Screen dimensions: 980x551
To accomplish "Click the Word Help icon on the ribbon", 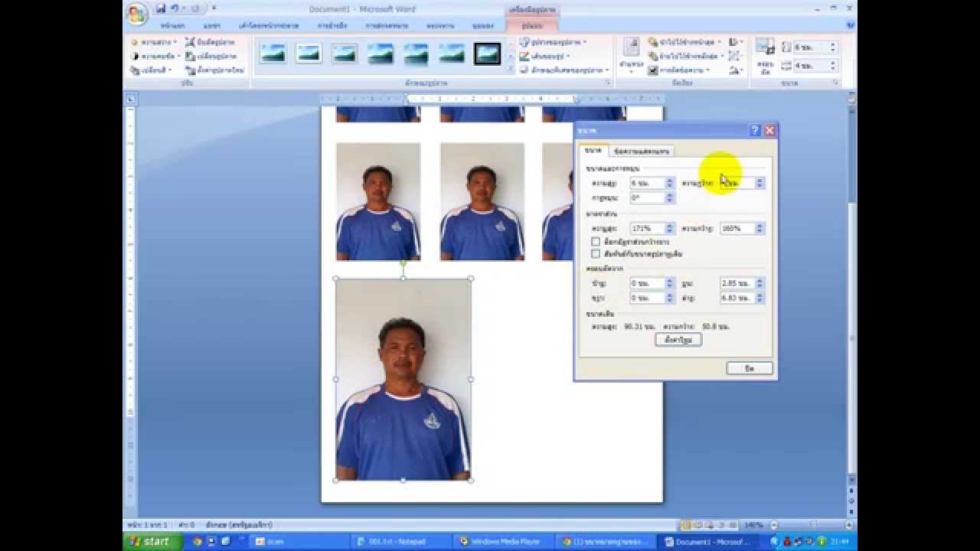I will 851,24.
